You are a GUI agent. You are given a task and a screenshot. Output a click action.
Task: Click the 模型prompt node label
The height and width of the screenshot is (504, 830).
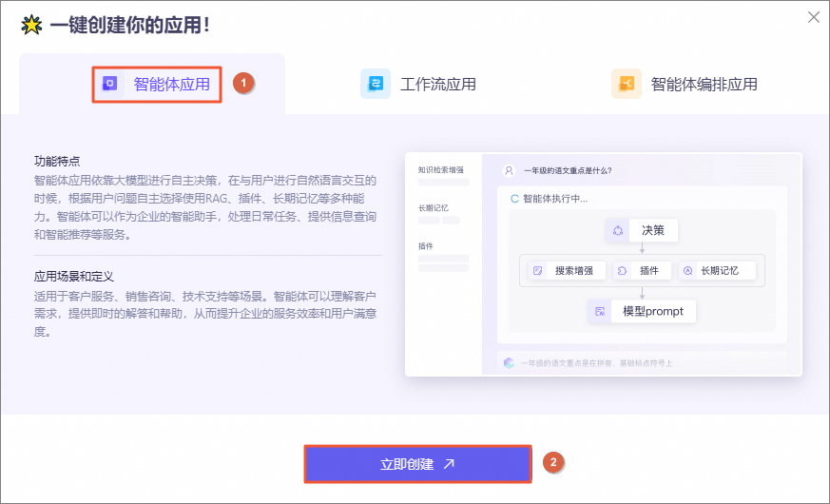pyautogui.click(x=653, y=311)
